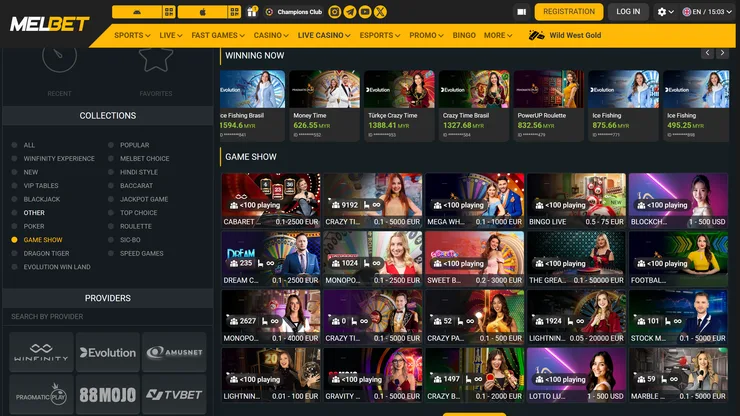Click the LOG IN button
Screen dimensions: 740x416
[628, 12]
